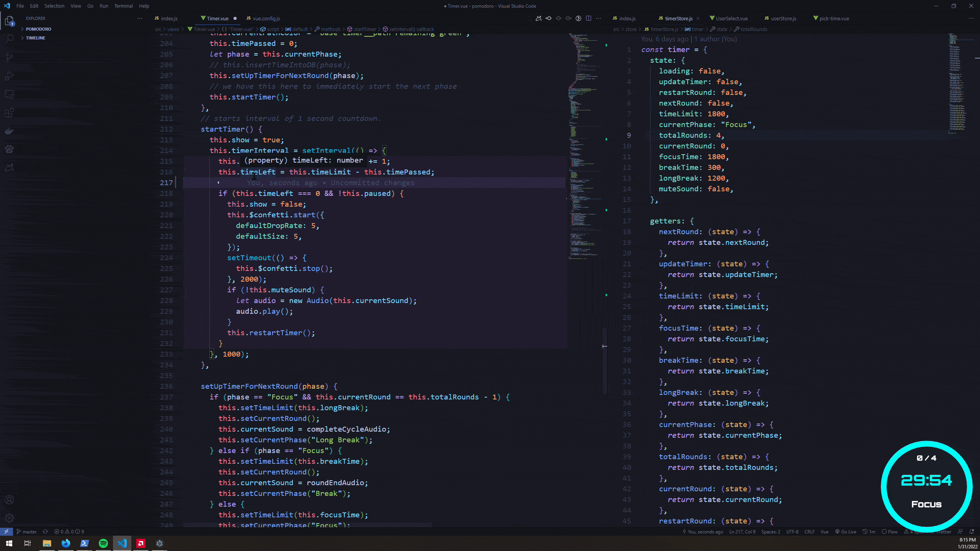Open the Vue language mode selector
The height and width of the screenshot is (551, 980).
pos(824,532)
